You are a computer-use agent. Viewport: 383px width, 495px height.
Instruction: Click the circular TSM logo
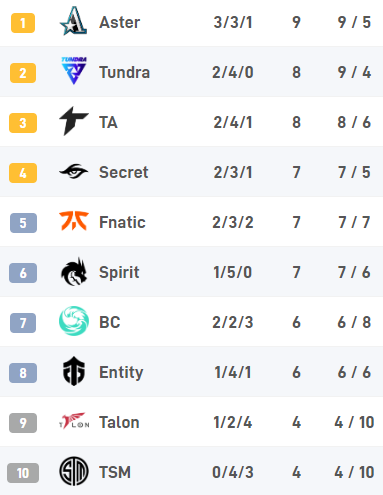click(74, 471)
